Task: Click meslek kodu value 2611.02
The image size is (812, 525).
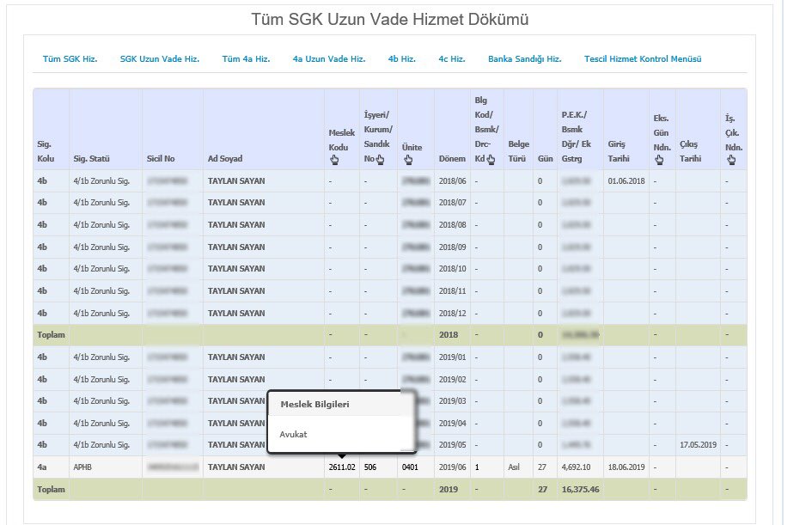Action: (341, 467)
